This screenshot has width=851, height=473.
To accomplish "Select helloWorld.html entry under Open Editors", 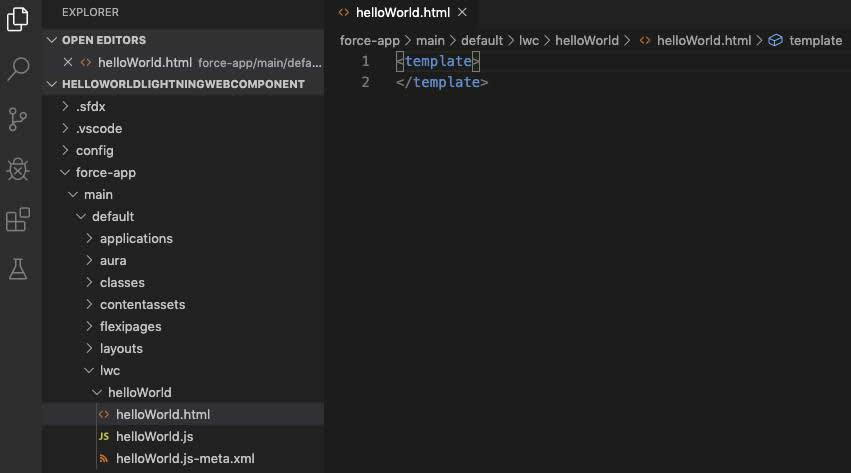I will (183, 62).
